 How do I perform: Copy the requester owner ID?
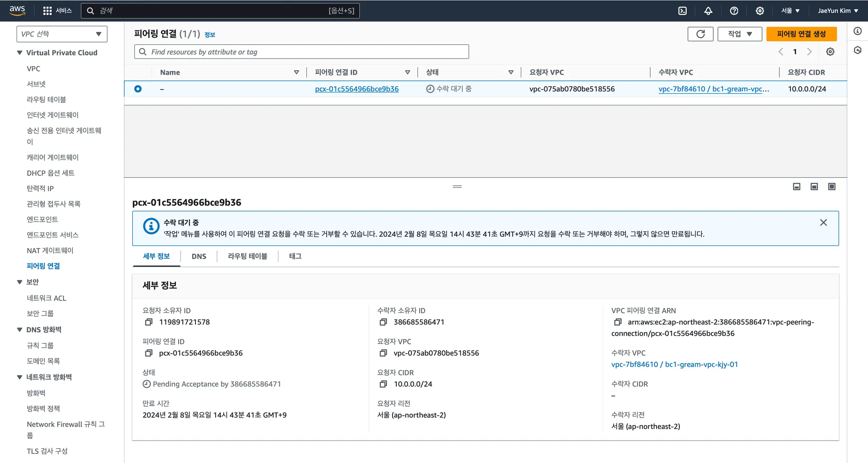(149, 322)
